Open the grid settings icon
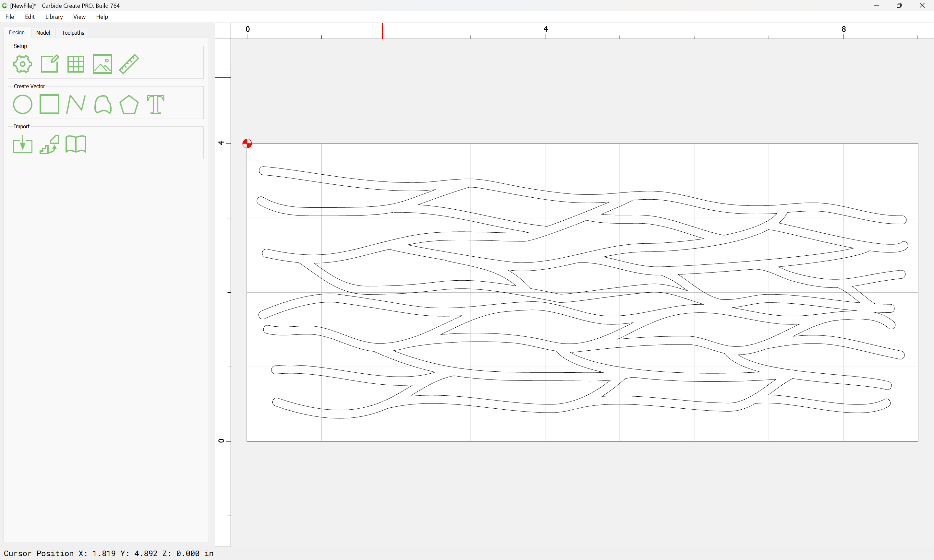The height and width of the screenshot is (560, 934). tap(76, 64)
